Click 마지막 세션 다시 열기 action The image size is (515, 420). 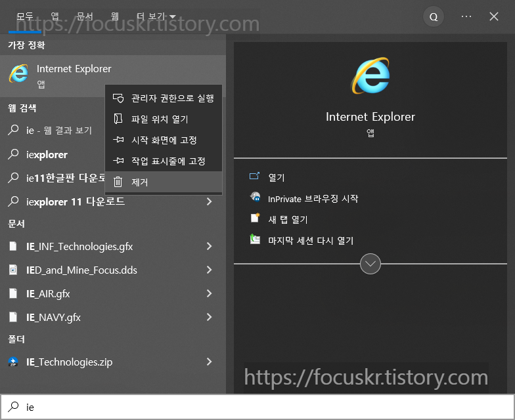(311, 240)
